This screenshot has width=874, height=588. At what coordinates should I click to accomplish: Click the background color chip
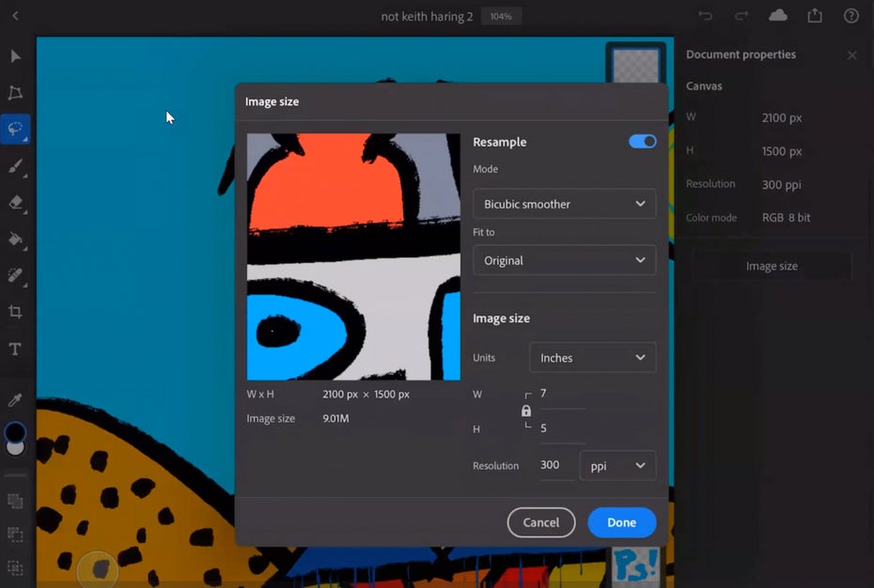[x=16, y=448]
